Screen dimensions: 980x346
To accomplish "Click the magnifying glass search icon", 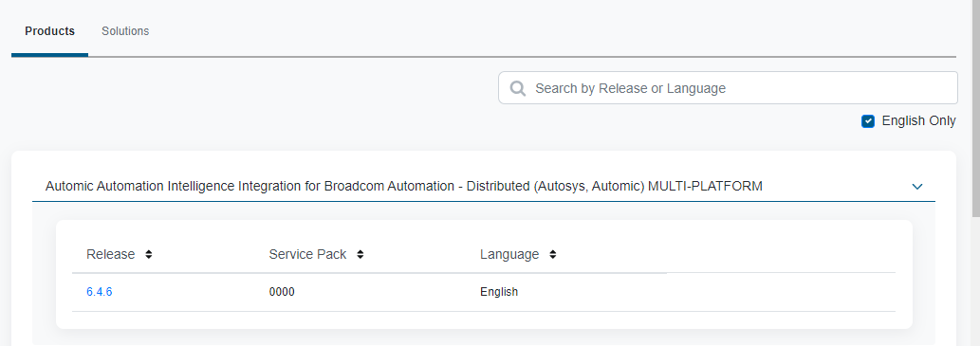I will click(x=517, y=88).
